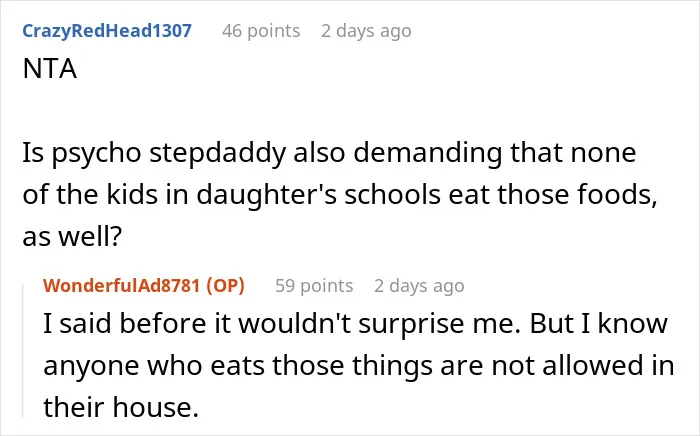Click the words 'But I know' in the reply

pos(599,324)
